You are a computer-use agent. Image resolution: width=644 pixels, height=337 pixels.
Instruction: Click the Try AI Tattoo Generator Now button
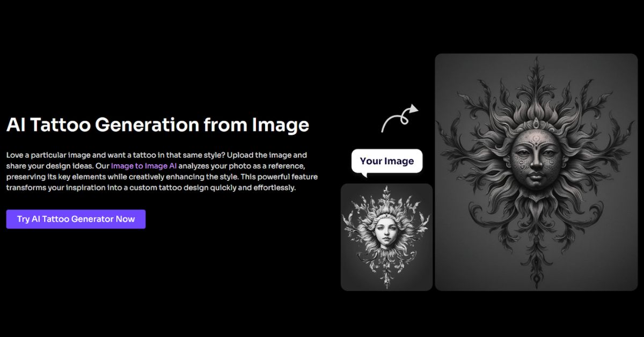click(76, 219)
